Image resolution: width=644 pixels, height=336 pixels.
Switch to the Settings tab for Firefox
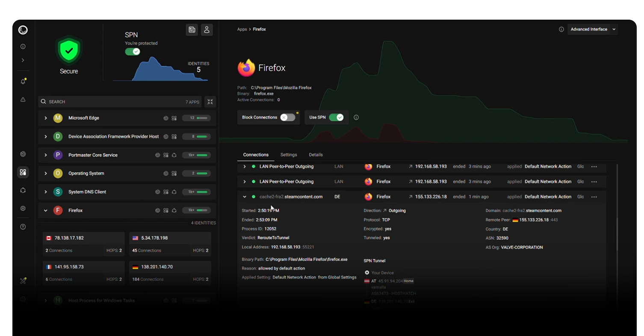pyautogui.click(x=289, y=155)
